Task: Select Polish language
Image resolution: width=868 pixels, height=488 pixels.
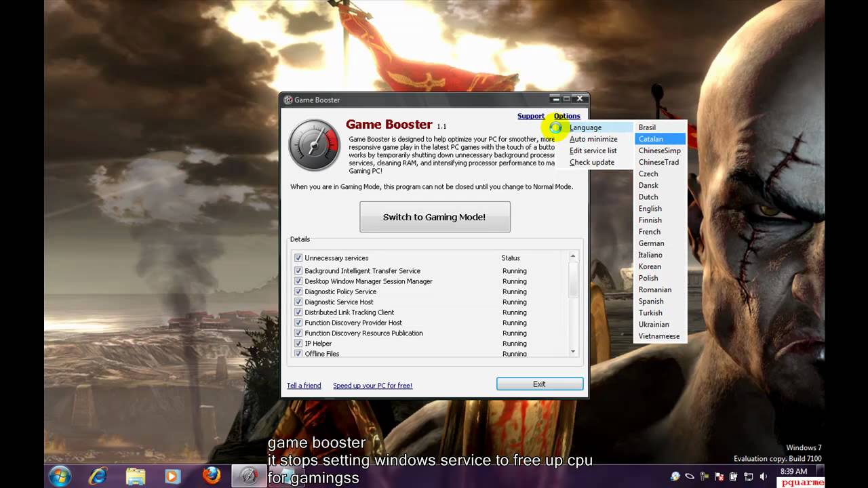Action: (x=660, y=278)
